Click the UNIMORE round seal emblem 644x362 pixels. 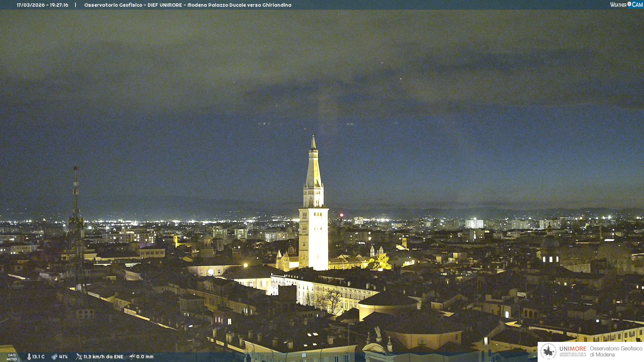click(548, 351)
